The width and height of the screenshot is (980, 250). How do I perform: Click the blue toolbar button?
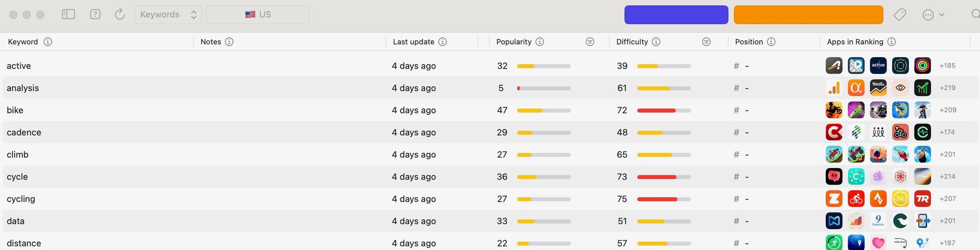coord(676,15)
